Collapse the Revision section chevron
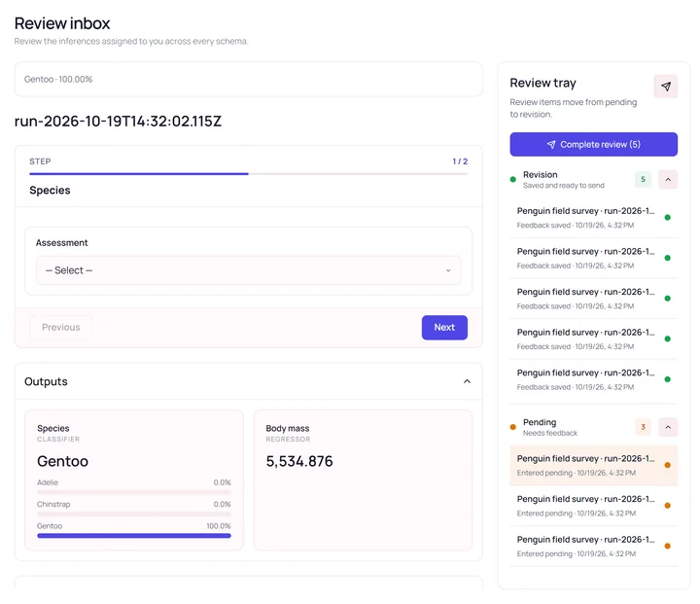The image size is (700, 604). 668,180
